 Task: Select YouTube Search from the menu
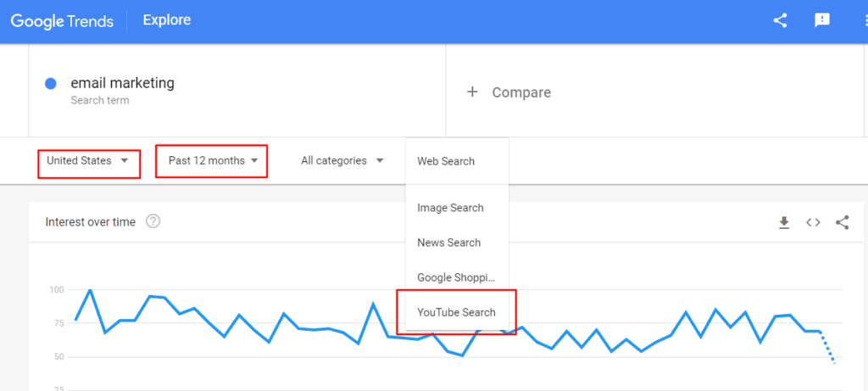click(456, 312)
